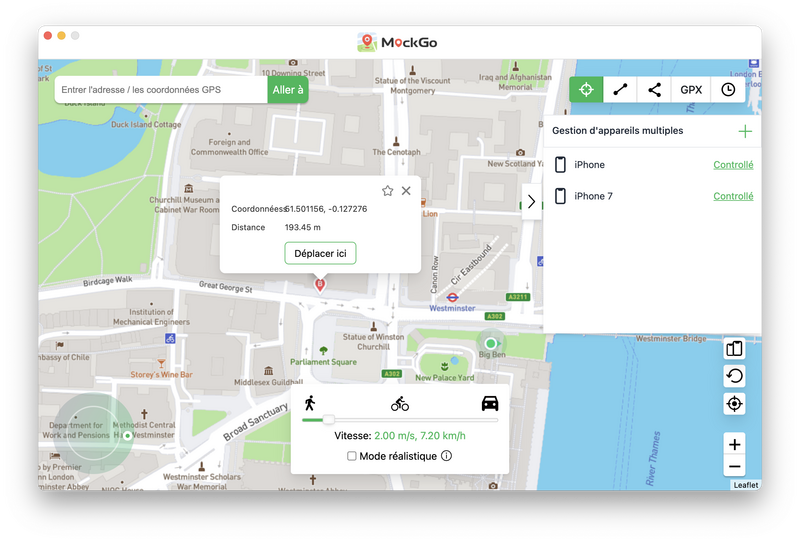Screen dimensions: 800x541
Task: Add a new device with the plus icon
Action: [745, 132]
